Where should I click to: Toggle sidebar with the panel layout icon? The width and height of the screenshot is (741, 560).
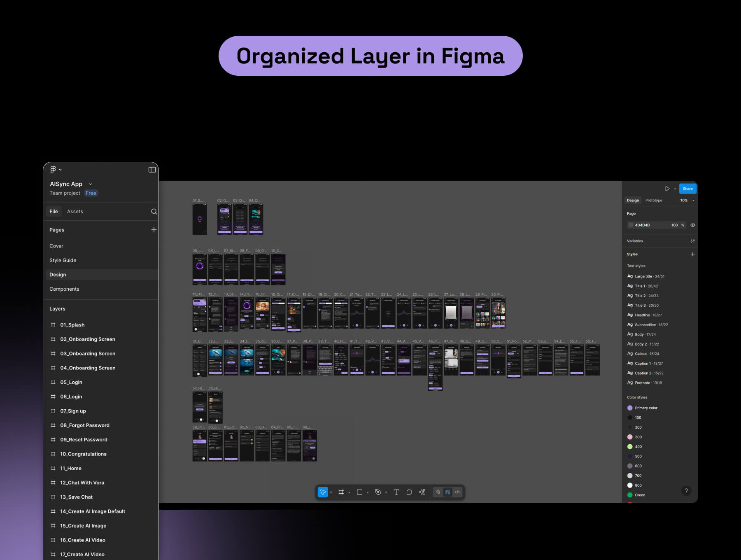click(x=152, y=170)
